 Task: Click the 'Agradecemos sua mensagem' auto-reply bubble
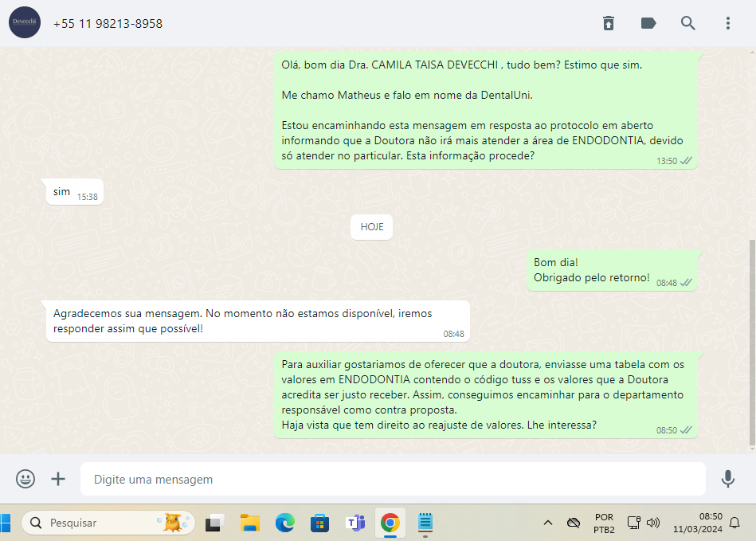click(x=258, y=321)
